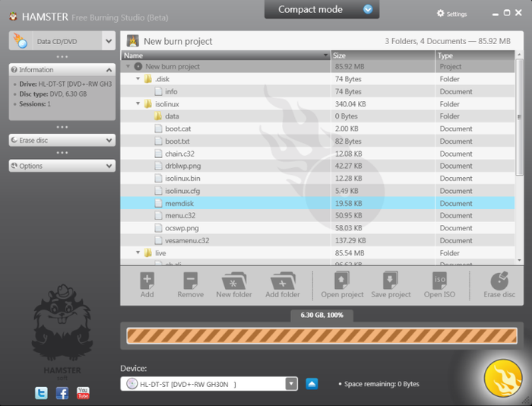Select the isolinux.bin file
This screenshot has width=532, height=406.
coord(318,179)
